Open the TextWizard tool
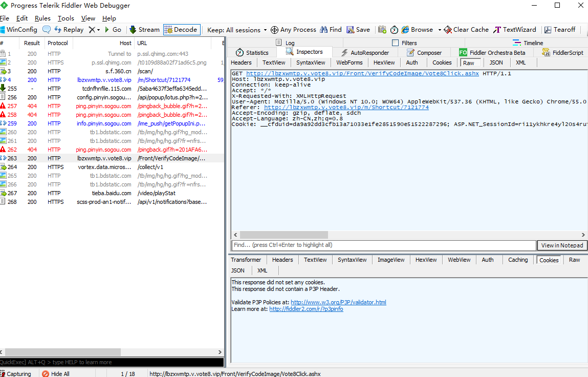Screen dimensions: 588x377 514,30
